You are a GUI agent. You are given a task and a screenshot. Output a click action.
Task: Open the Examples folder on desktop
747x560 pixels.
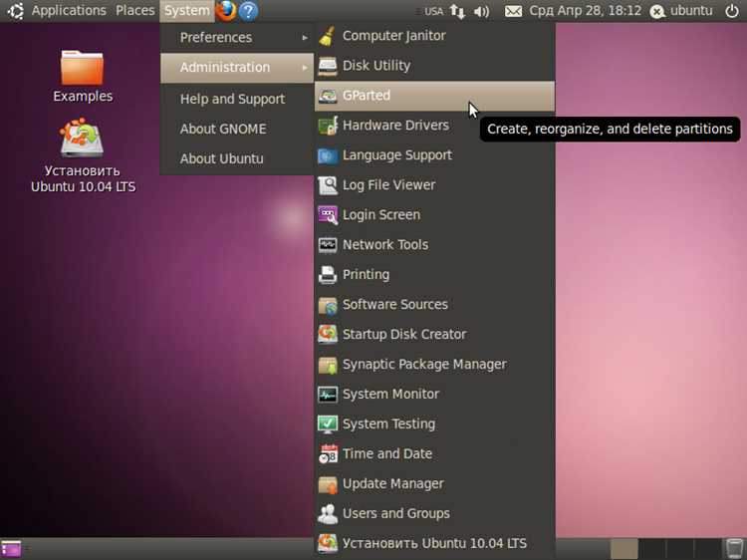83,77
